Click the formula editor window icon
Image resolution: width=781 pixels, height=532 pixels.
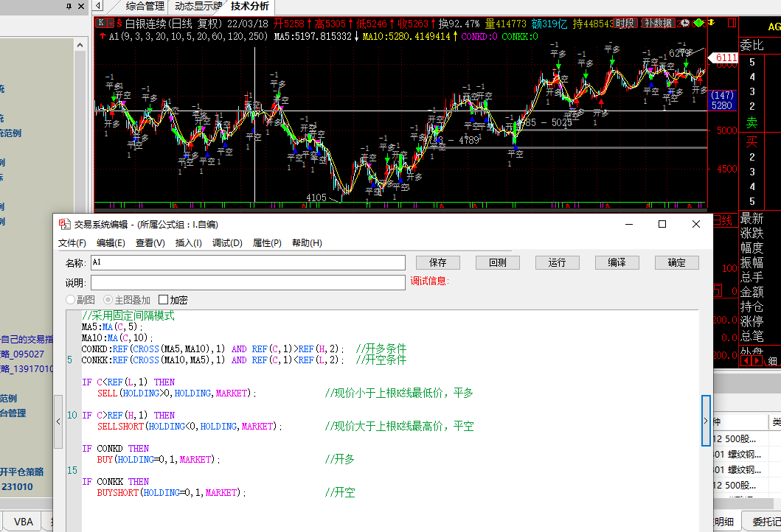[64, 225]
